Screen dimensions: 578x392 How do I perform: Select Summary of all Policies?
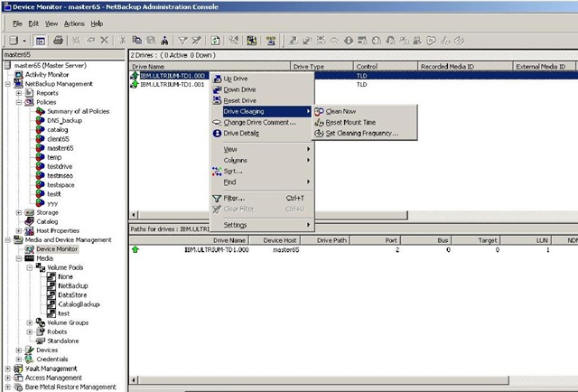coord(79,111)
